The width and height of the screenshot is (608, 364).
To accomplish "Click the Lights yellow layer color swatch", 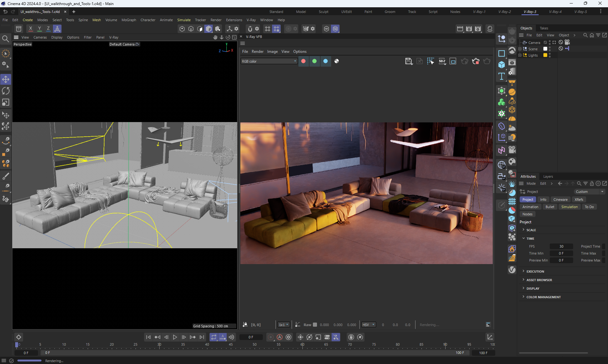I will (545, 55).
